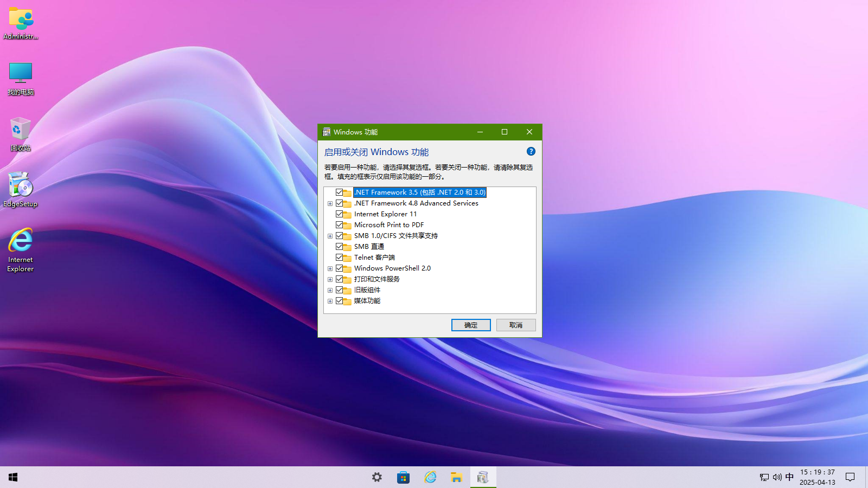This screenshot has width=868, height=488.
Task: Select 媒体功能 row text
Action: (367, 301)
